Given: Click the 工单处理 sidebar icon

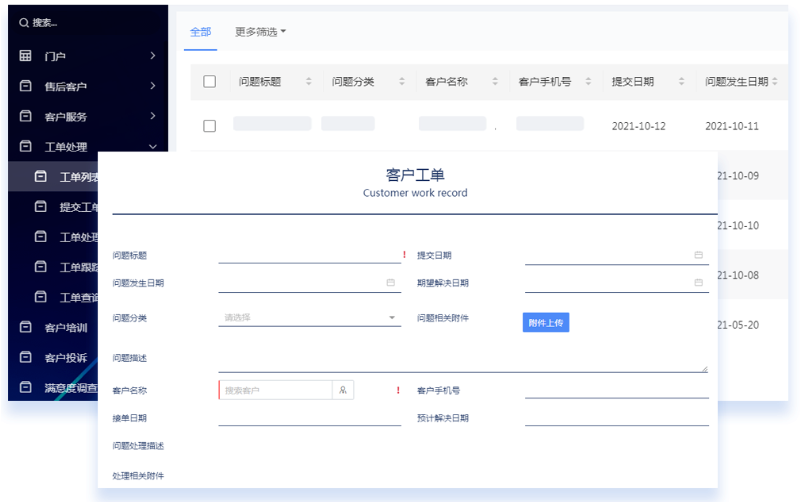Looking at the screenshot, I should (25, 146).
